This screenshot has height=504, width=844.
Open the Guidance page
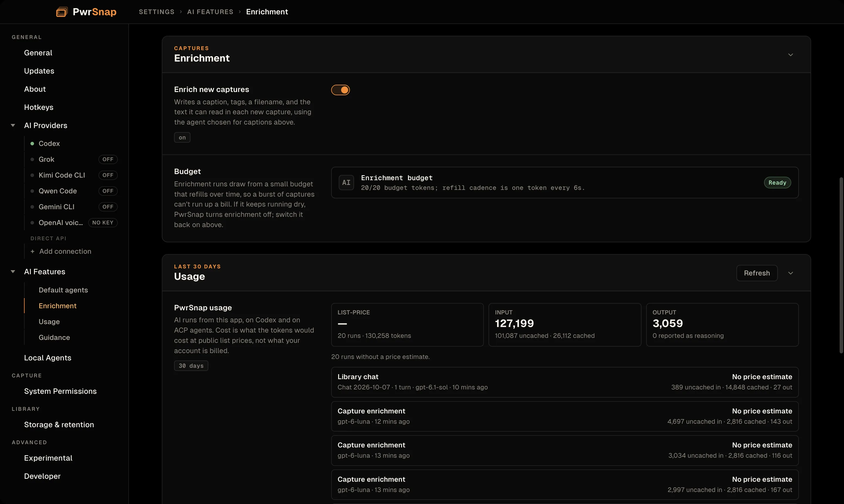tap(54, 338)
